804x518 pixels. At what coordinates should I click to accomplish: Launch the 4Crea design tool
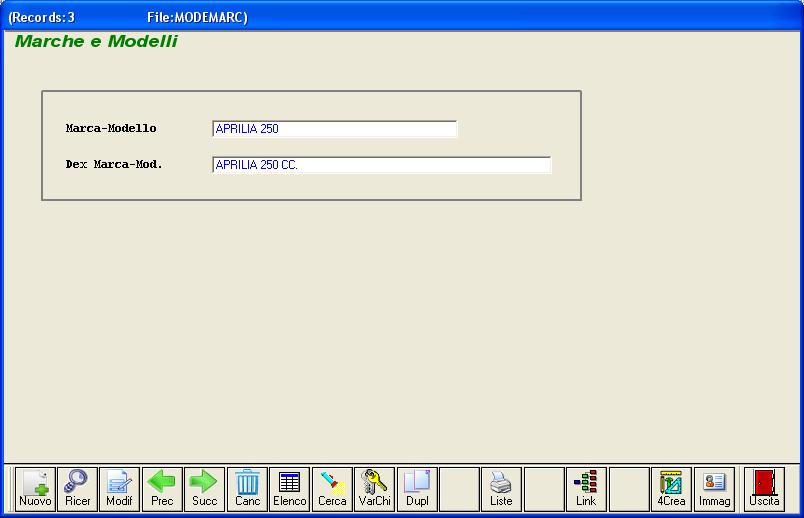coord(671,489)
